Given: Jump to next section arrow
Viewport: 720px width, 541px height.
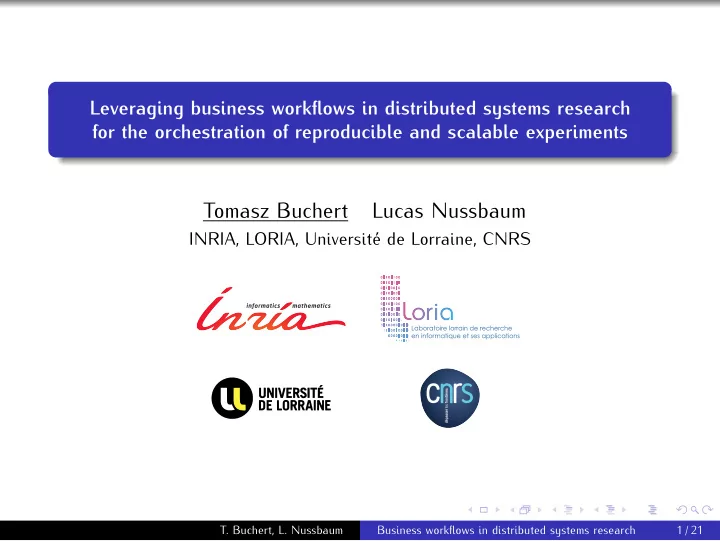Looking at the screenshot, I should (624, 510).
